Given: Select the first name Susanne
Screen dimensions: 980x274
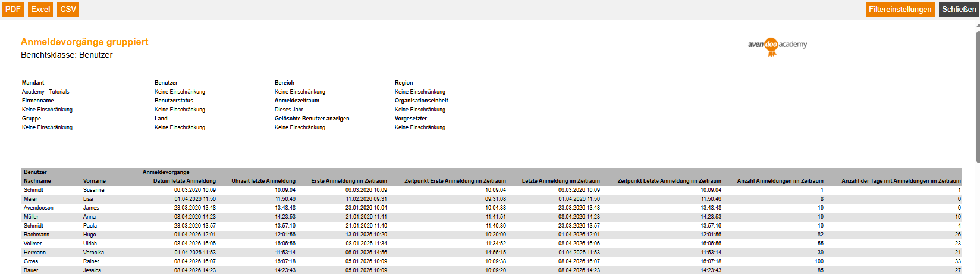Looking at the screenshot, I should [x=94, y=190].
